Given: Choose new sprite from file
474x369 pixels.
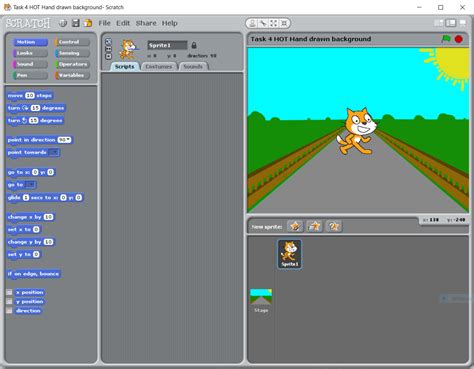Looking at the screenshot, I should tap(314, 226).
